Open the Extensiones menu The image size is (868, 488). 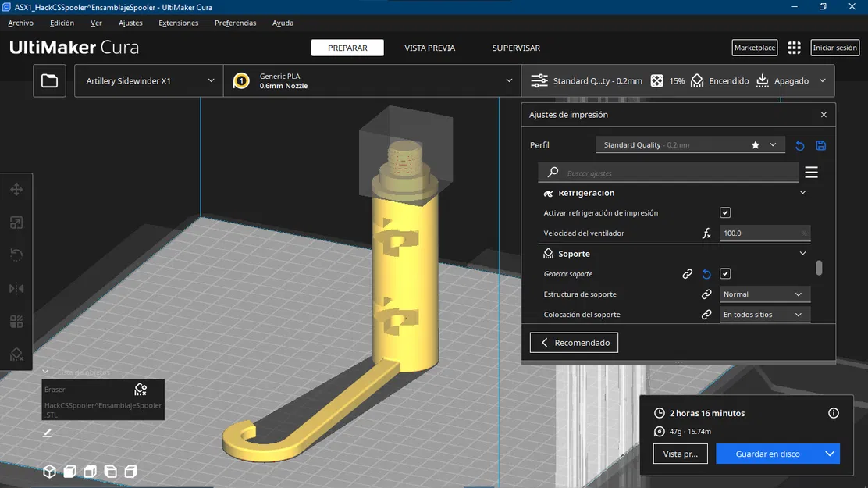(x=178, y=23)
